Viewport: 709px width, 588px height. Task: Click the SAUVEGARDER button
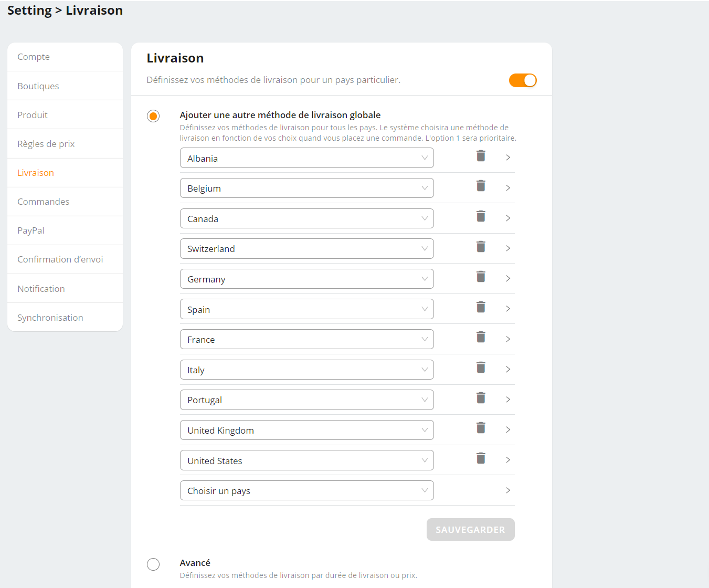click(470, 530)
